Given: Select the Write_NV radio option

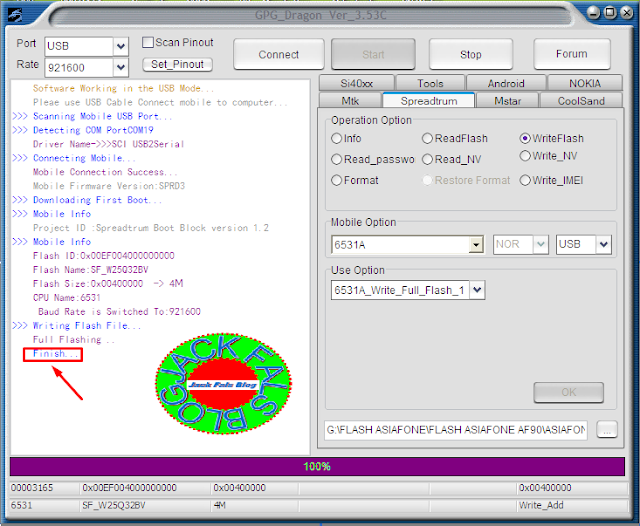Looking at the screenshot, I should 525,156.
